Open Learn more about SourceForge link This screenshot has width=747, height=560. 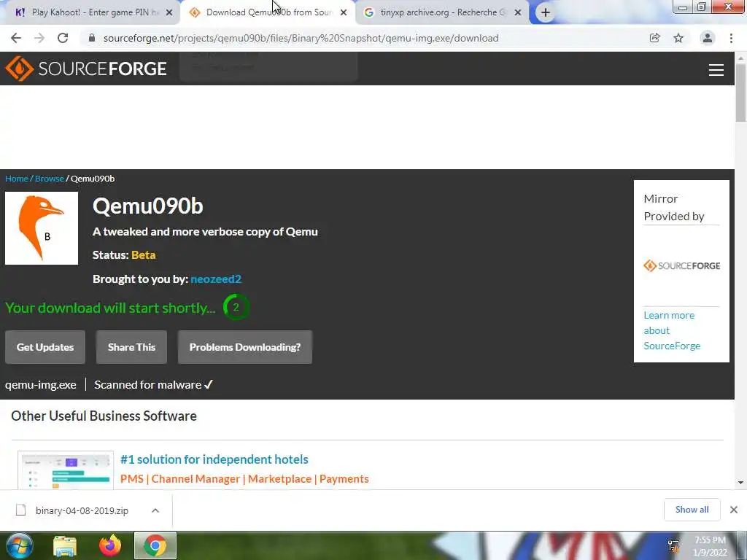(x=672, y=330)
